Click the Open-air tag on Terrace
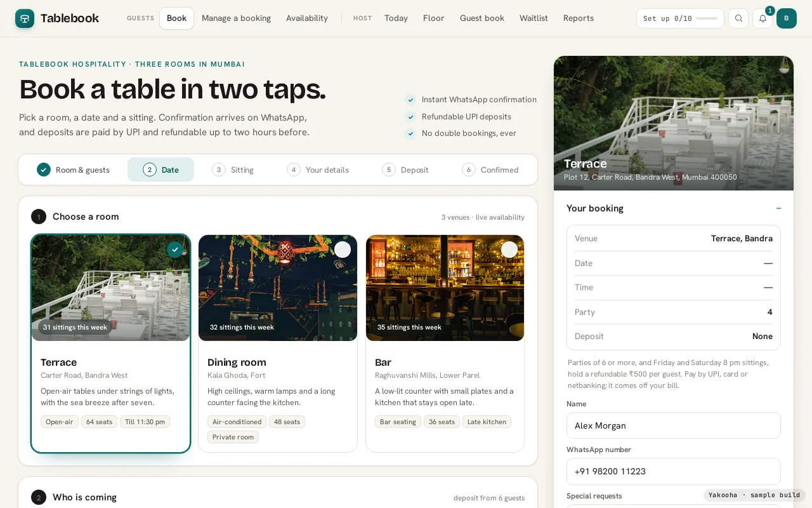 tap(60, 422)
